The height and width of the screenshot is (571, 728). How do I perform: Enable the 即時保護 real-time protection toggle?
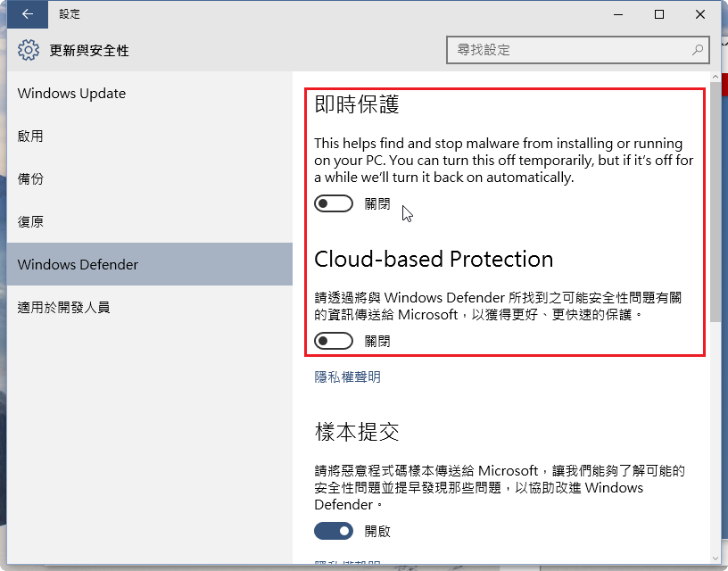tap(334, 203)
